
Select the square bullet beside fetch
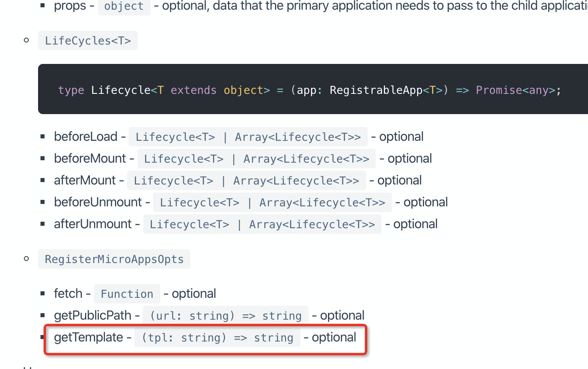(x=43, y=293)
